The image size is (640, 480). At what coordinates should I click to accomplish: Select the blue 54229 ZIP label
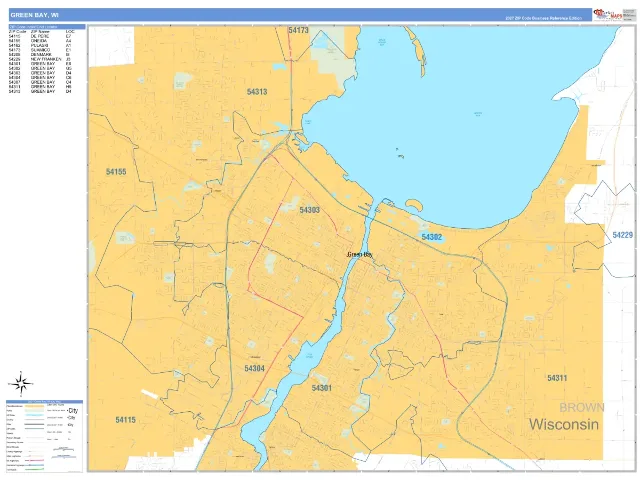tap(622, 235)
